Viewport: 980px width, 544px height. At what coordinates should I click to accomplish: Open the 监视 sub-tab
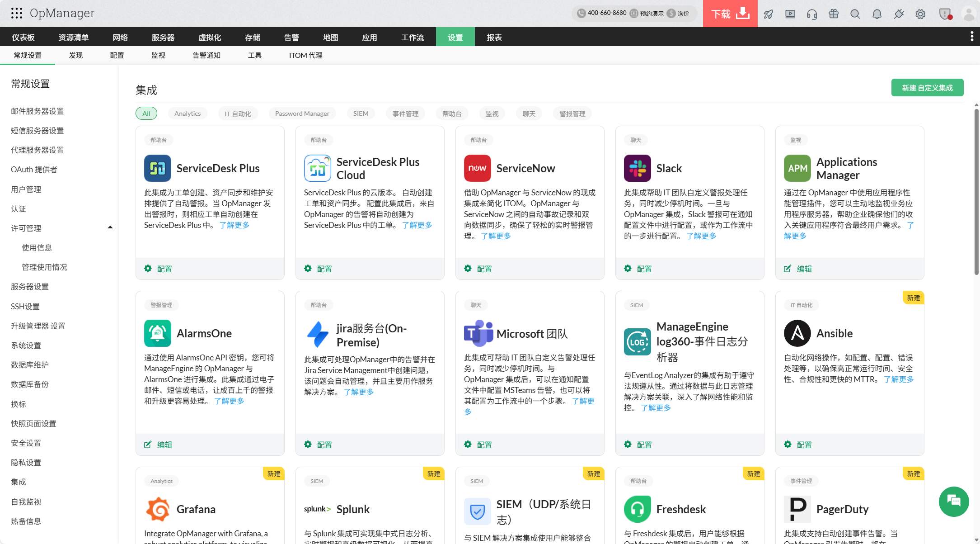coord(158,55)
